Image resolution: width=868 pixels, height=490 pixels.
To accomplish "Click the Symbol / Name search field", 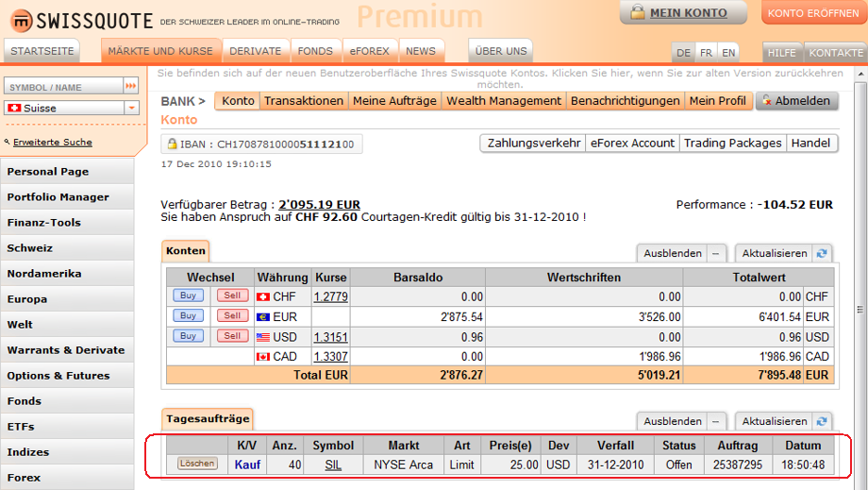I will click(x=63, y=86).
